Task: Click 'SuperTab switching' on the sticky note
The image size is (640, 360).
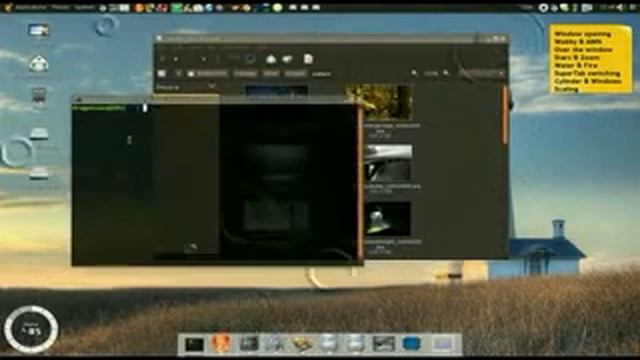Action: pyautogui.click(x=587, y=73)
